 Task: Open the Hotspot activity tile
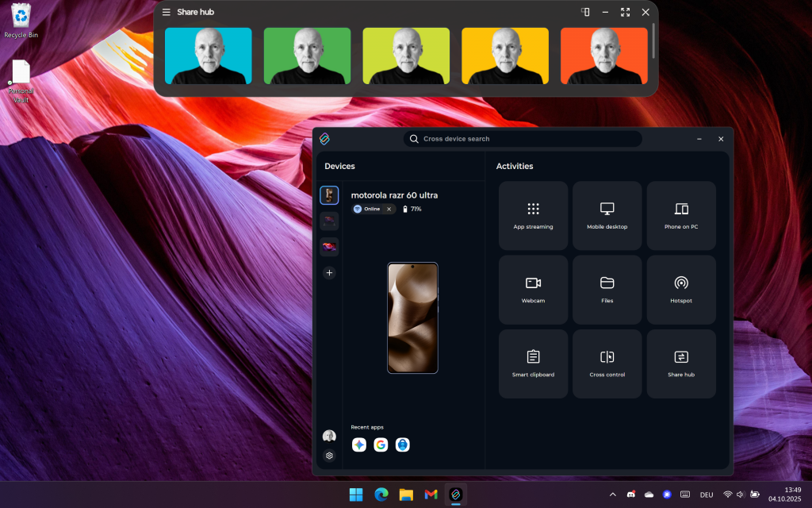tap(681, 290)
